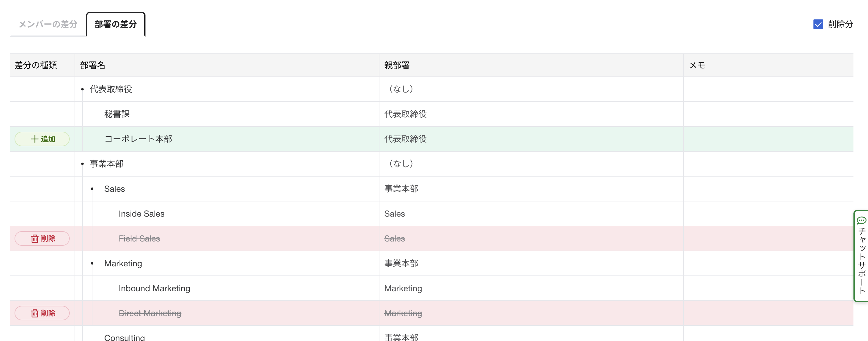
Task: Click the 削除 badge for Field Sales
Action: click(x=42, y=239)
